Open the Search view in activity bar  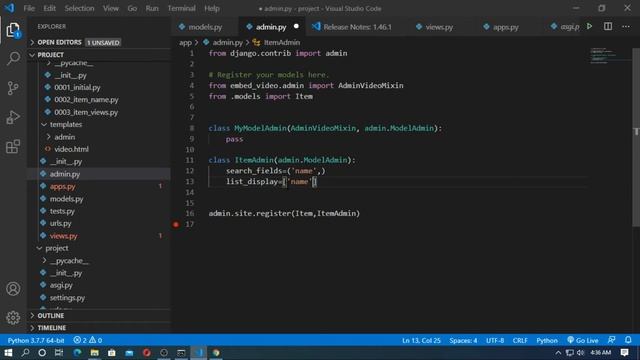(13, 58)
